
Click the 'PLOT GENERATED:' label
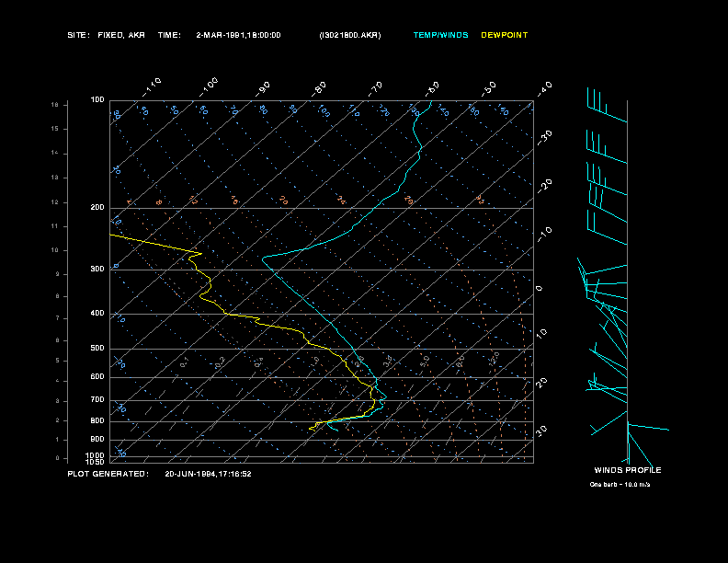point(108,474)
